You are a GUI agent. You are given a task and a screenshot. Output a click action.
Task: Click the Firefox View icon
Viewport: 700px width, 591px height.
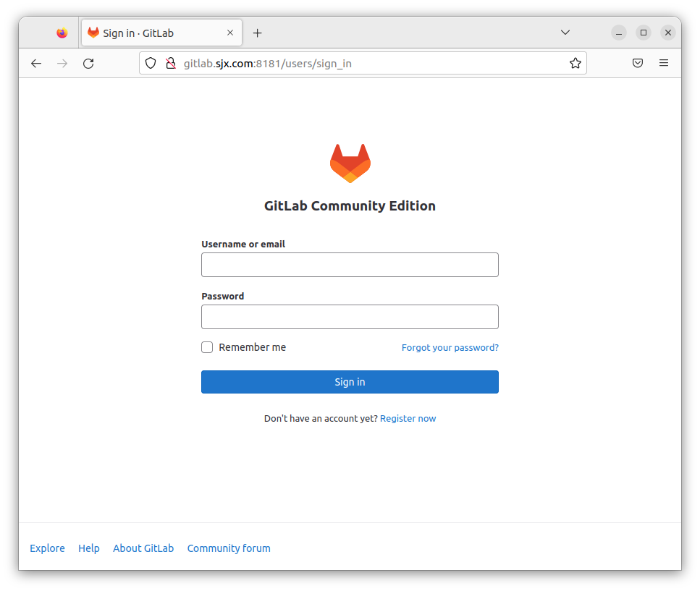pyautogui.click(x=62, y=33)
